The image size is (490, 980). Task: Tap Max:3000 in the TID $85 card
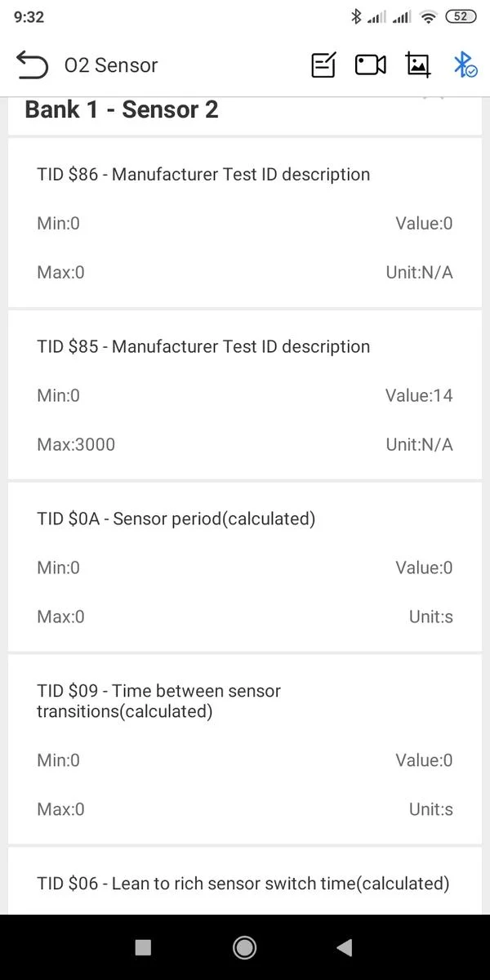pos(76,444)
